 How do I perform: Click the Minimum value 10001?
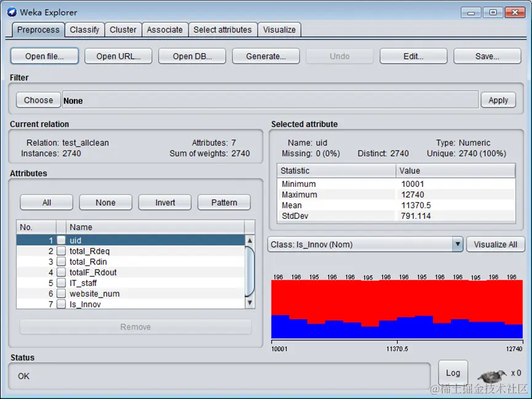[x=413, y=184]
